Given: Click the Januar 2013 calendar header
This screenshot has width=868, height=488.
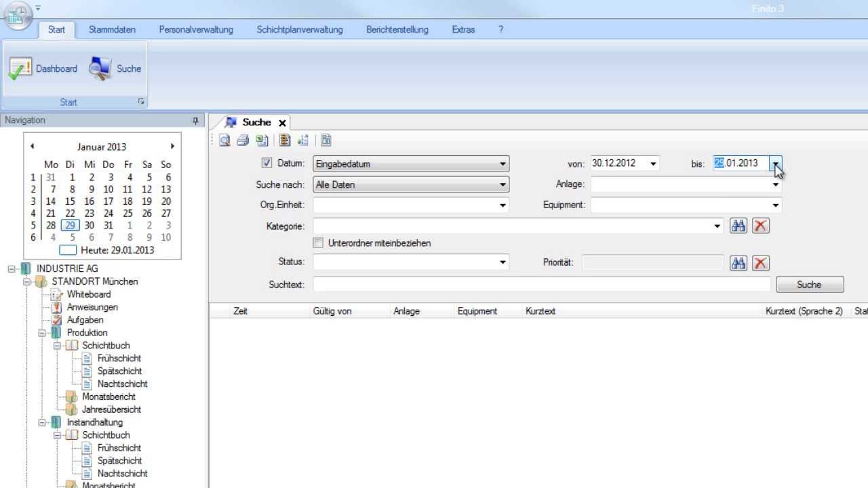Looking at the screenshot, I should click(x=102, y=146).
